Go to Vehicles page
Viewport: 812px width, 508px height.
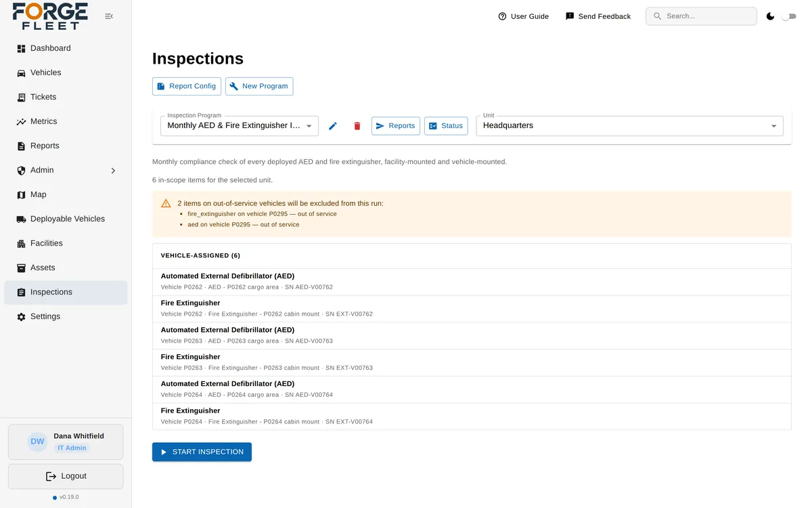pos(66,73)
